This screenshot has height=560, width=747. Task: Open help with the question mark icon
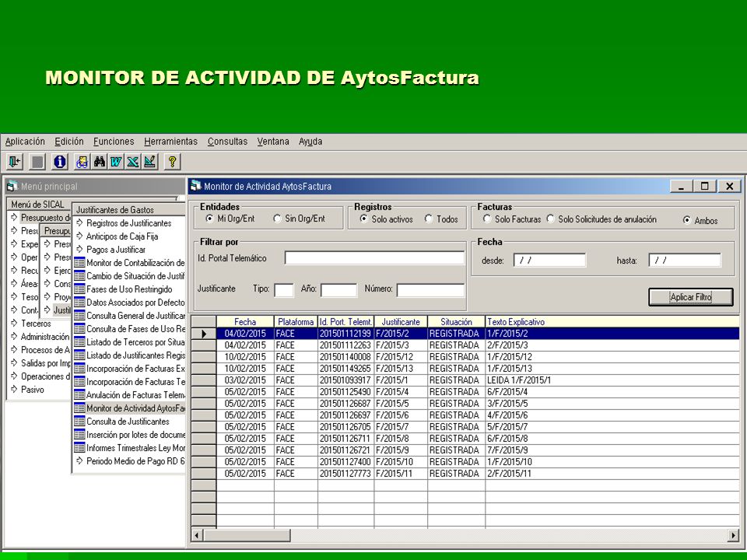172,162
